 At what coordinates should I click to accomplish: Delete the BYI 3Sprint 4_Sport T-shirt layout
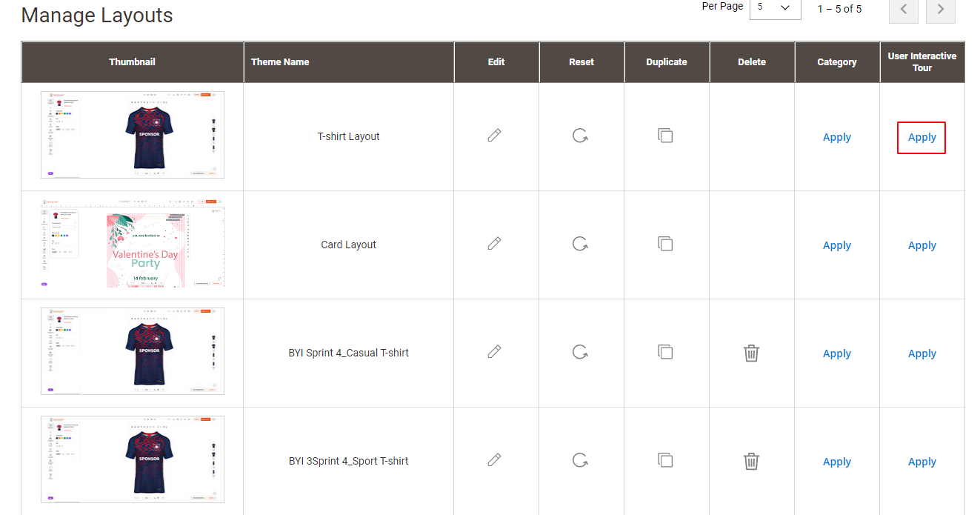(x=751, y=461)
